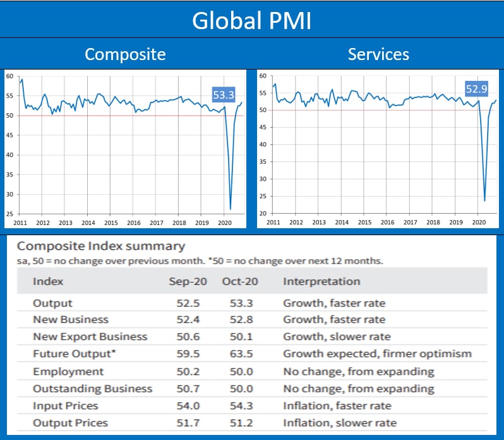Select the Employment row label
504x440 pixels.
pyautogui.click(x=68, y=371)
